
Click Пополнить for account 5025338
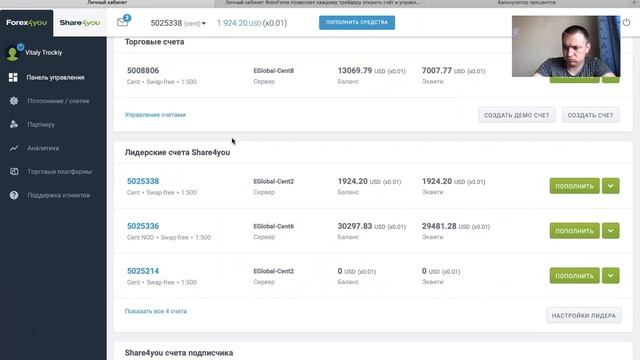coord(574,186)
